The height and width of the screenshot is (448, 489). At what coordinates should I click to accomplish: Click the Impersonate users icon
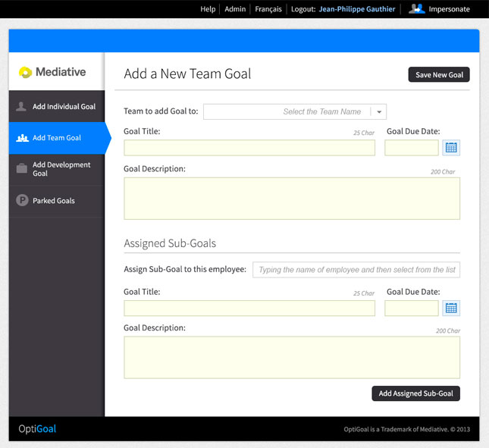tap(416, 9)
